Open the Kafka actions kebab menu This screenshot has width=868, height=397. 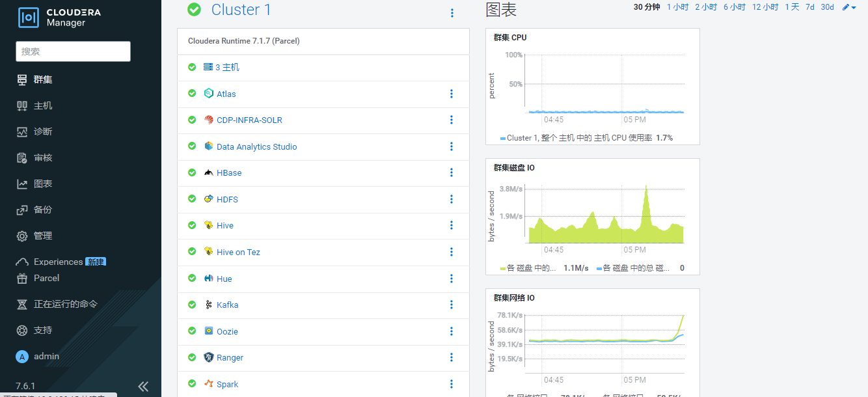[x=452, y=305]
